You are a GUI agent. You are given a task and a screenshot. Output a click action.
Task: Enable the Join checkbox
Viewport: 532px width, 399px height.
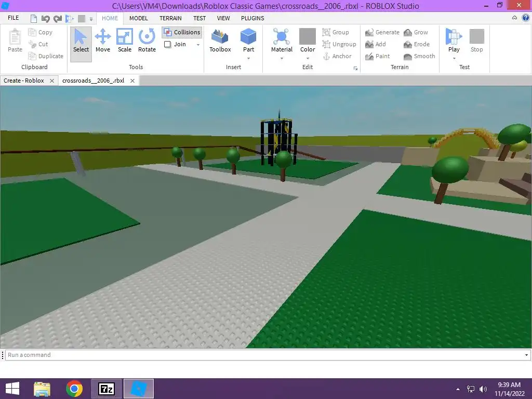tap(167, 44)
